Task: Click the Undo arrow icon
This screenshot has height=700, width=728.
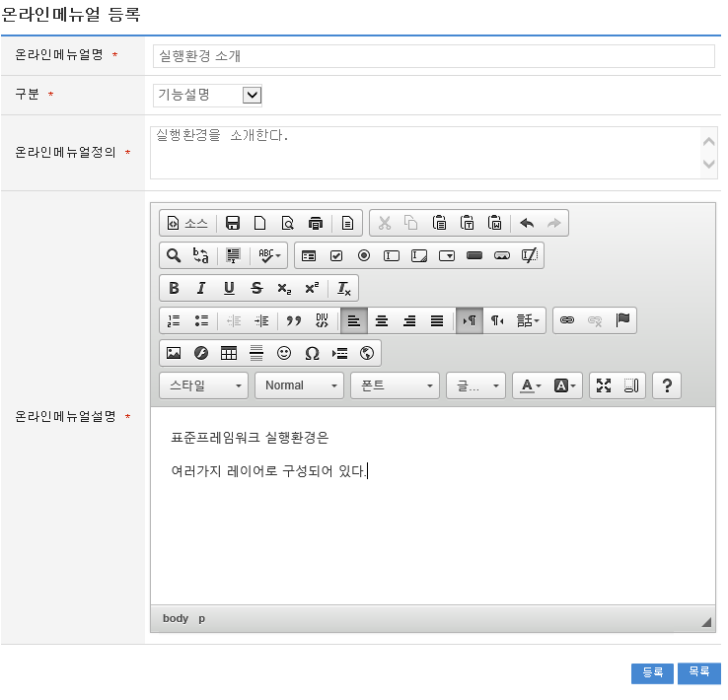Action: point(527,223)
